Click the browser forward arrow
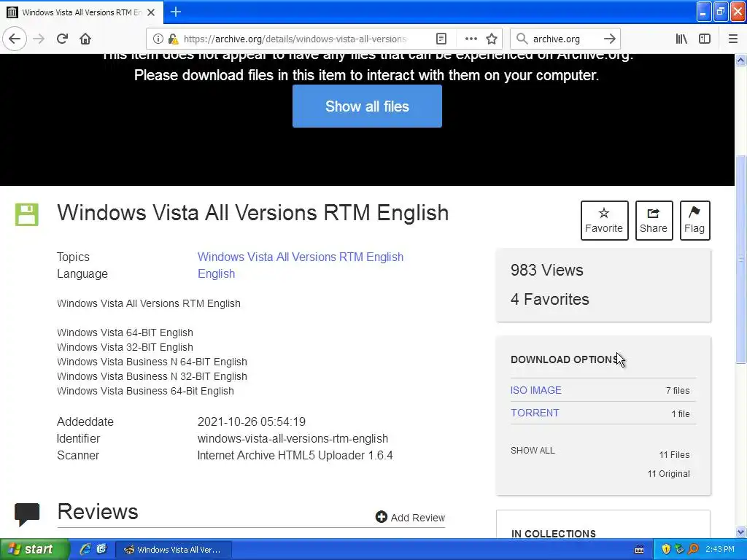The image size is (747, 560). pos(39,39)
